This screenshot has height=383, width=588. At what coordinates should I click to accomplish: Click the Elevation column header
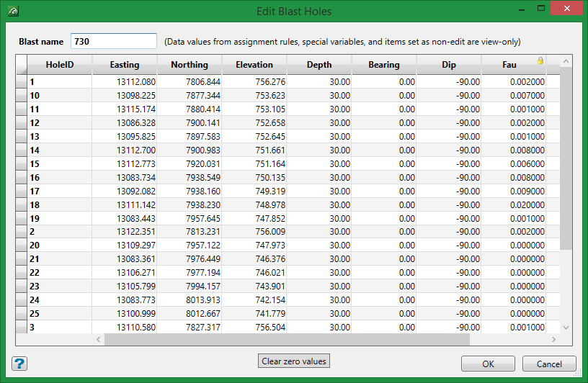coord(254,65)
